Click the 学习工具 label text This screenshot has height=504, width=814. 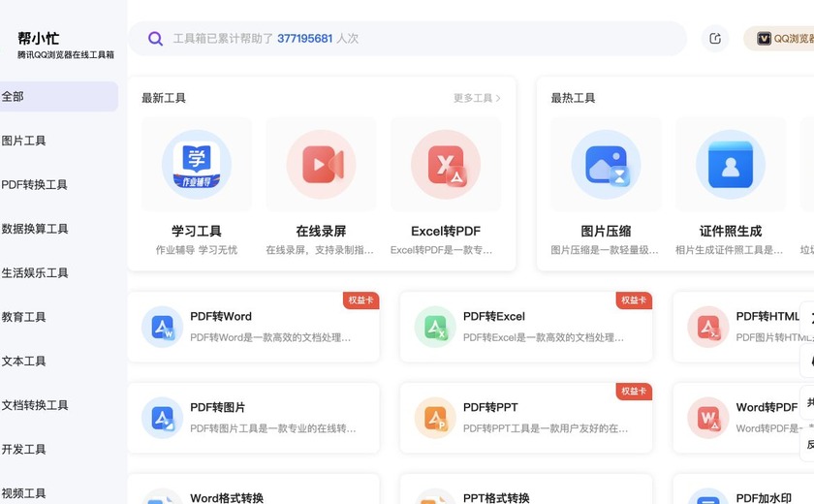tap(196, 231)
